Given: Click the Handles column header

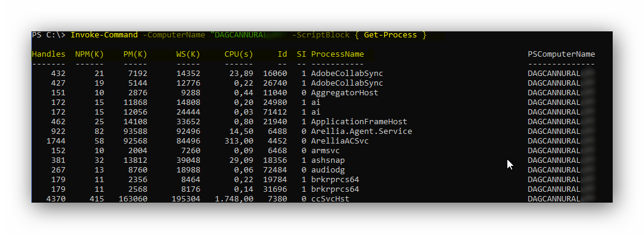Looking at the screenshot, I should (49, 54).
